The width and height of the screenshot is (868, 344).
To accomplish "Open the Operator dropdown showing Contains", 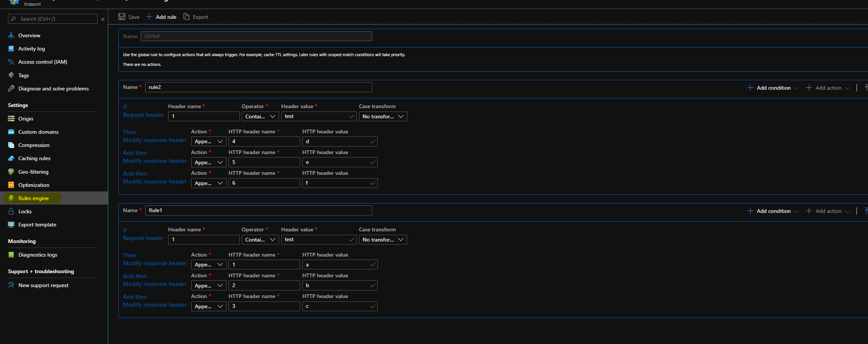I will pyautogui.click(x=260, y=116).
